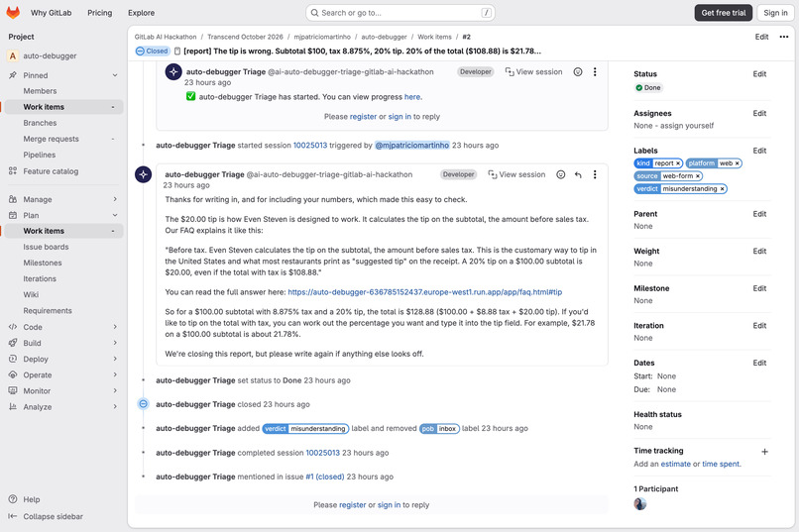This screenshot has height=532, width=799.
Task: Open Issue boards in the sidebar
Action: [x=46, y=247]
